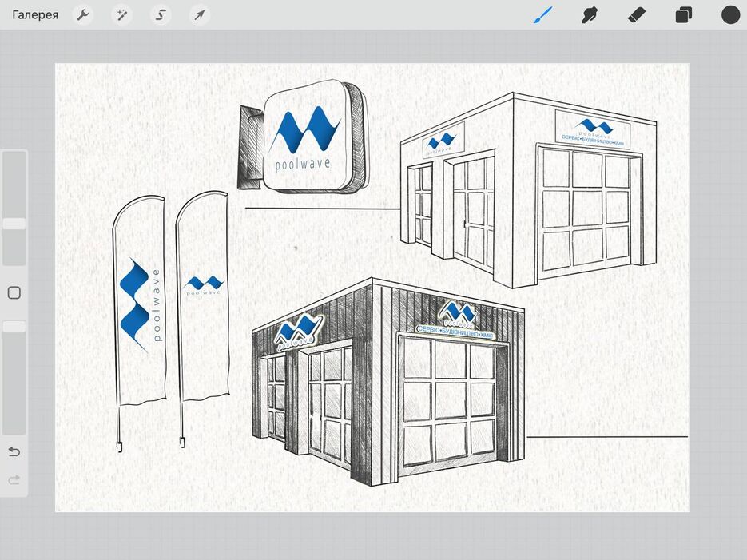Image resolution: width=747 pixels, height=560 pixels.
Task: Activate the Selection S-shaped tool
Action: [x=161, y=14]
